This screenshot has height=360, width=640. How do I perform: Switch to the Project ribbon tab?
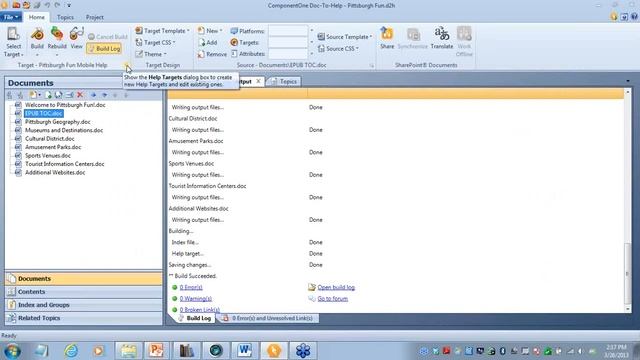tap(95, 17)
